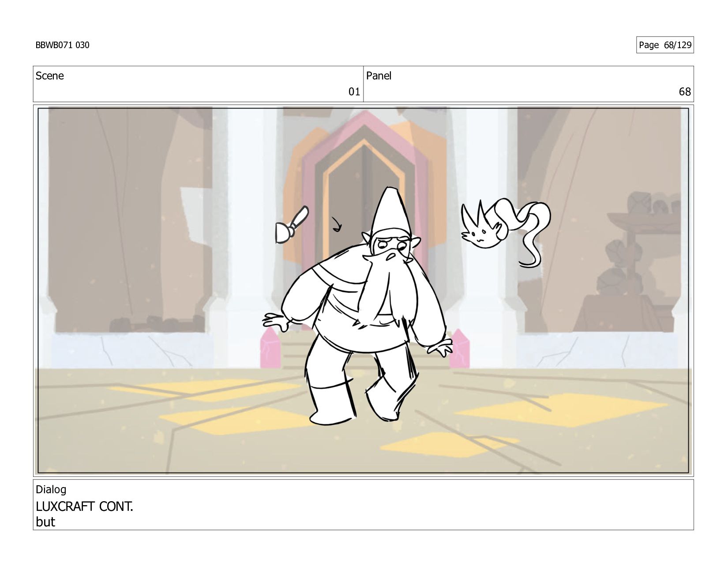Click the scene number 01
728x563 pixels.
[354, 92]
